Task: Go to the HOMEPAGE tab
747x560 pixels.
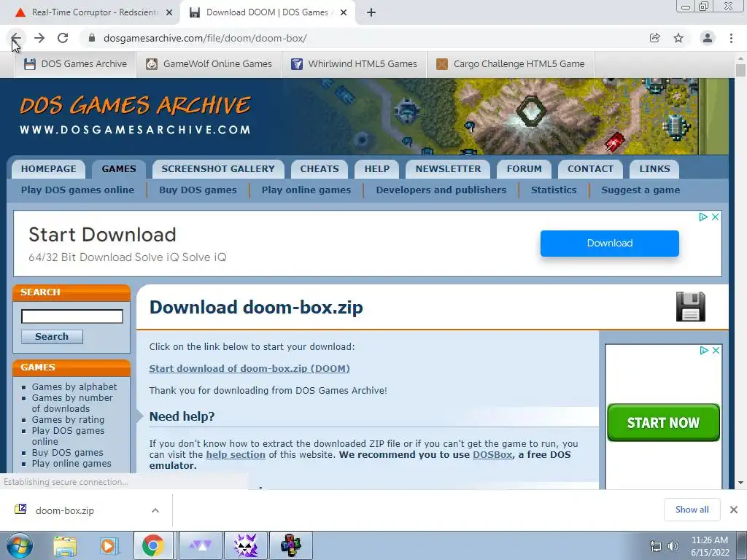Action: pyautogui.click(x=49, y=169)
